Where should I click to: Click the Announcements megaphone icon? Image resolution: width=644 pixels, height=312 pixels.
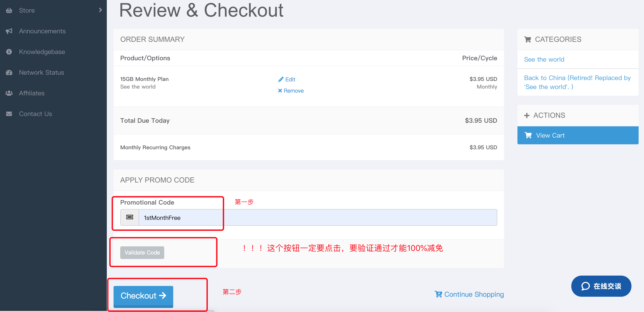9,31
